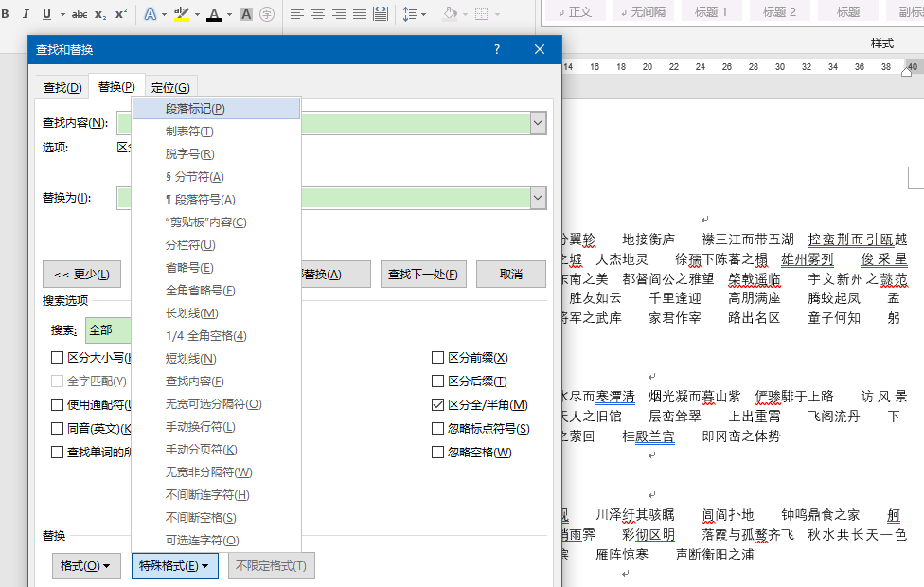Apply text highlight color

(x=182, y=14)
